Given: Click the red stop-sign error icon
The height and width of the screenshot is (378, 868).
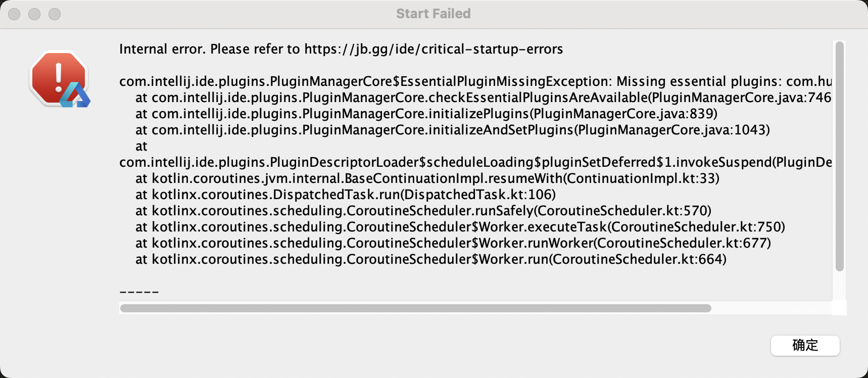Looking at the screenshot, I should coord(58,78).
